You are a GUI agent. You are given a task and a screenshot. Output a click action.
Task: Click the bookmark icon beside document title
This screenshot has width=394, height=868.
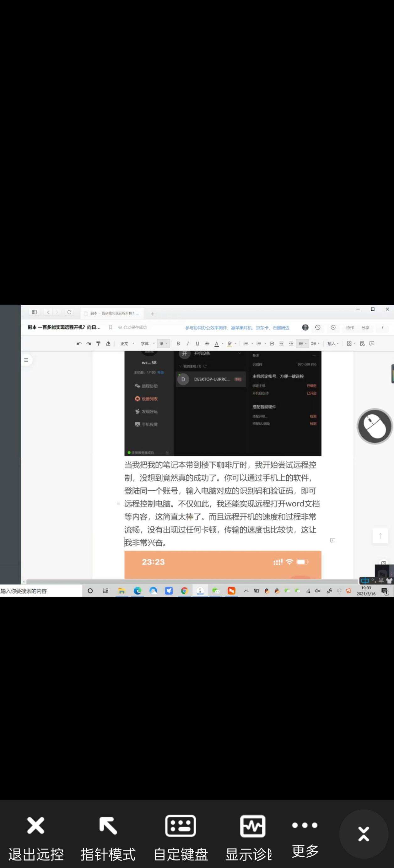click(x=111, y=328)
